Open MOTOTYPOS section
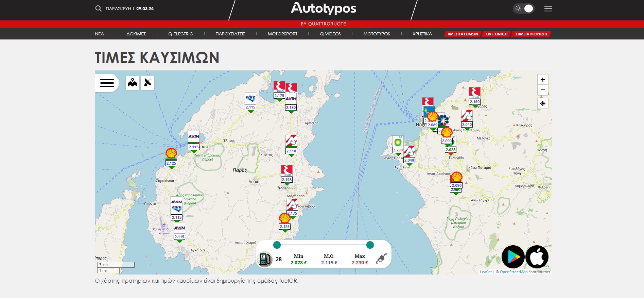The image size is (644, 298). tap(377, 34)
